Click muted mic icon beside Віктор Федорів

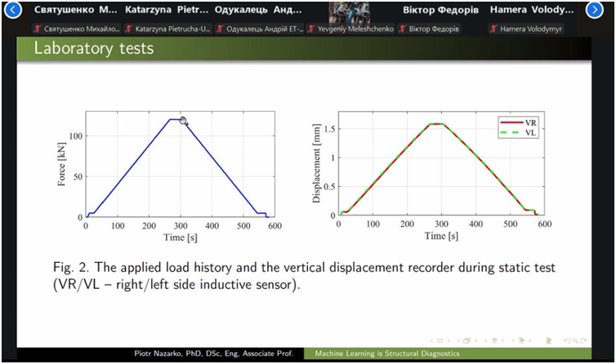click(404, 29)
